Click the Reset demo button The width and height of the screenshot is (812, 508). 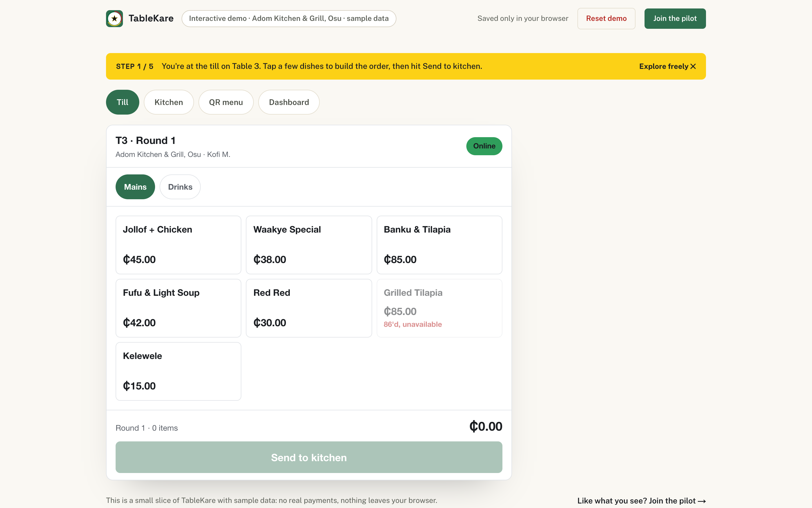tap(606, 18)
